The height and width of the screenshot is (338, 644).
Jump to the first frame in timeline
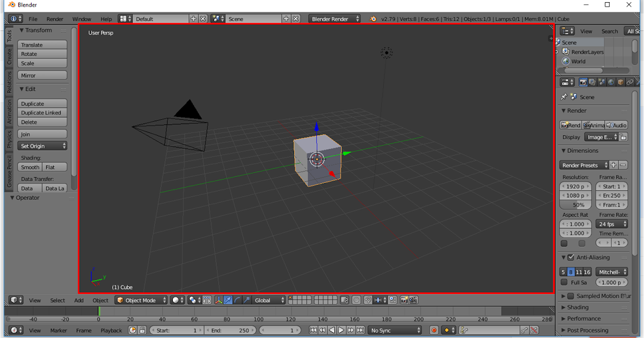pyautogui.click(x=313, y=330)
